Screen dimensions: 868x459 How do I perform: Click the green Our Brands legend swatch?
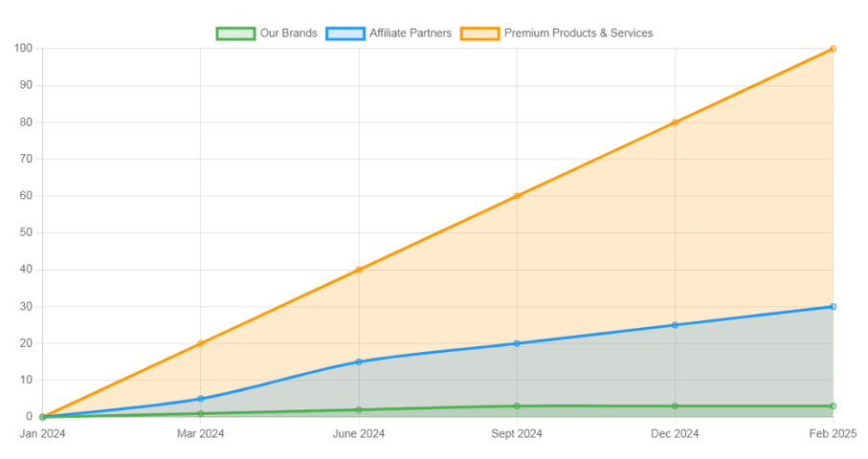(235, 33)
